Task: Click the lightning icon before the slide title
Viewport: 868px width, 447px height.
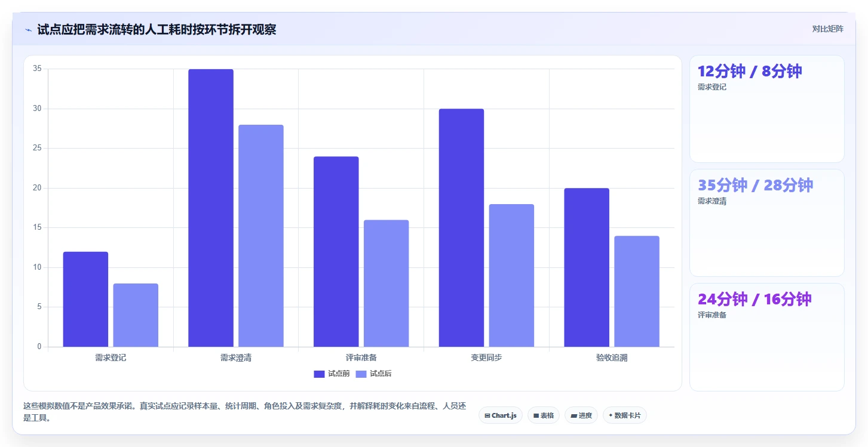Action: (x=28, y=30)
